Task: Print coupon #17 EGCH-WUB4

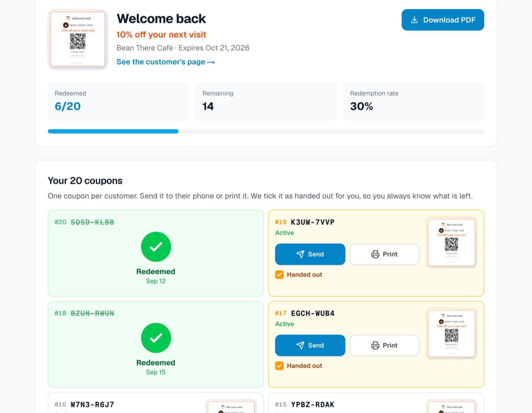Action: (384, 345)
